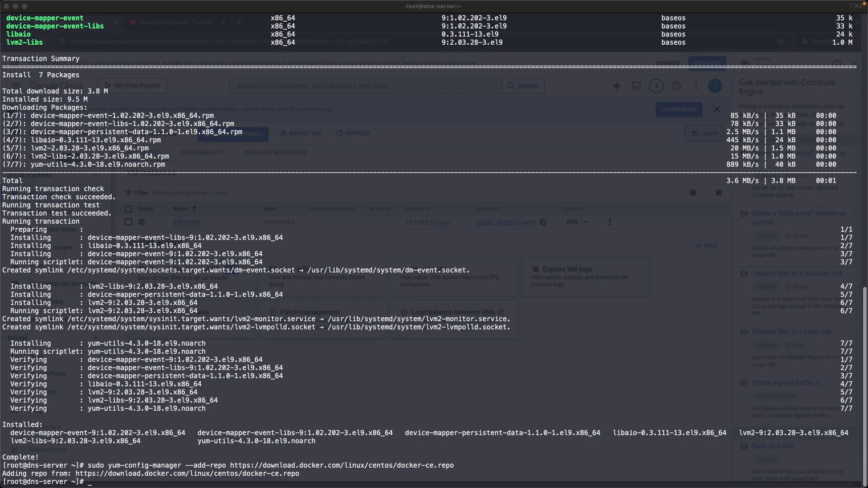Click 'Transaction Summary' text in terminal
The image size is (868, 488).
pyautogui.click(x=41, y=59)
